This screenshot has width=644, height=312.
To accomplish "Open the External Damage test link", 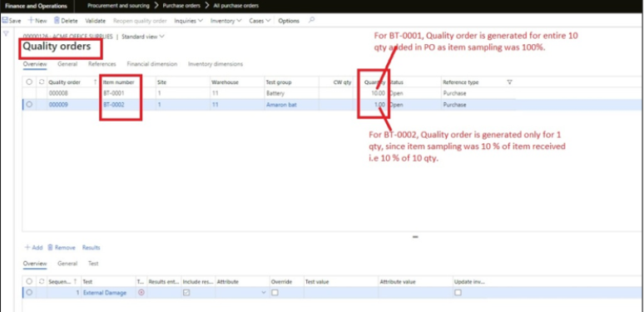I will pyautogui.click(x=105, y=293).
